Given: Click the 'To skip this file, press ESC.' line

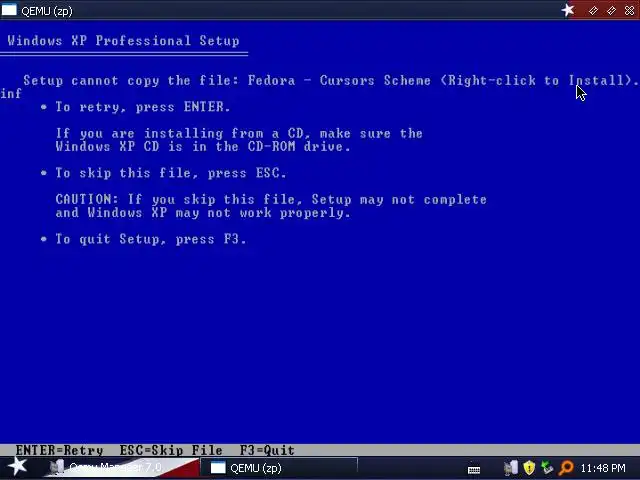Looking at the screenshot, I should point(171,173).
